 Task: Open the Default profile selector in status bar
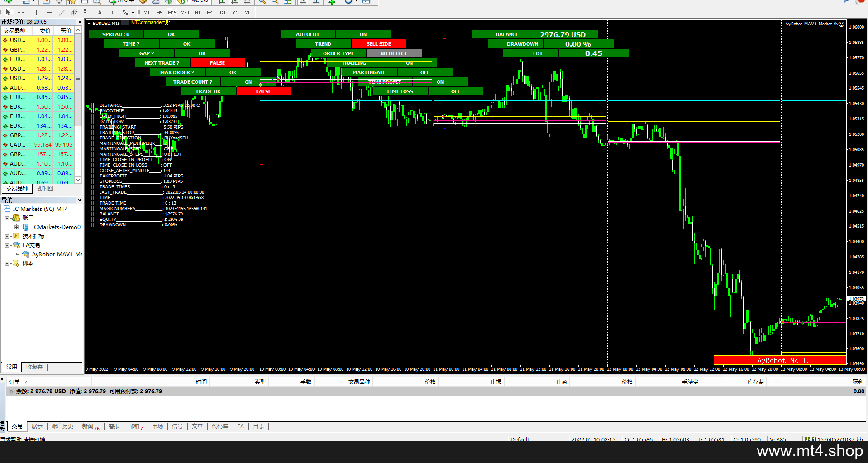(520, 439)
